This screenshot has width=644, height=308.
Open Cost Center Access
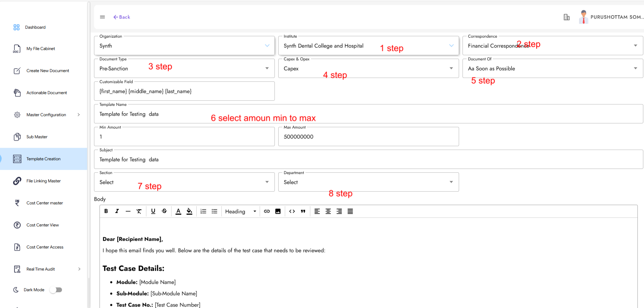(45, 247)
